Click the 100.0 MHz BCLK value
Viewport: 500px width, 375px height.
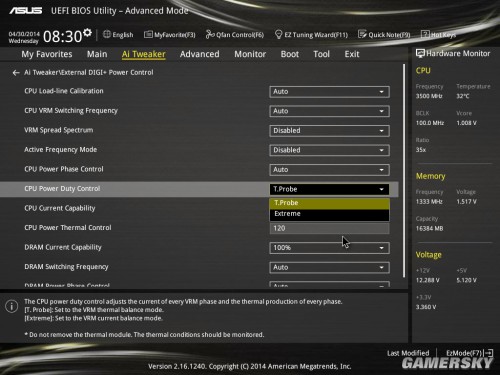click(x=430, y=123)
